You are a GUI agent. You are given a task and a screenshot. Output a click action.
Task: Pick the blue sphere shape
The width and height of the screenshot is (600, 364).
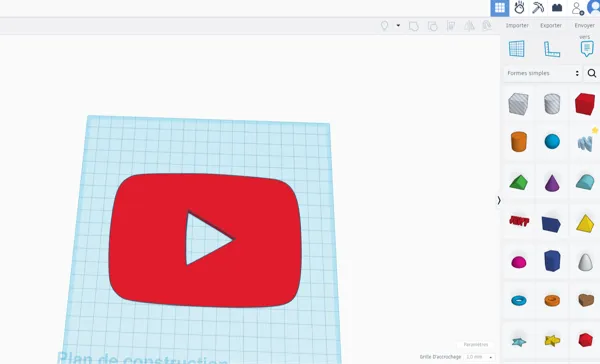tap(552, 141)
